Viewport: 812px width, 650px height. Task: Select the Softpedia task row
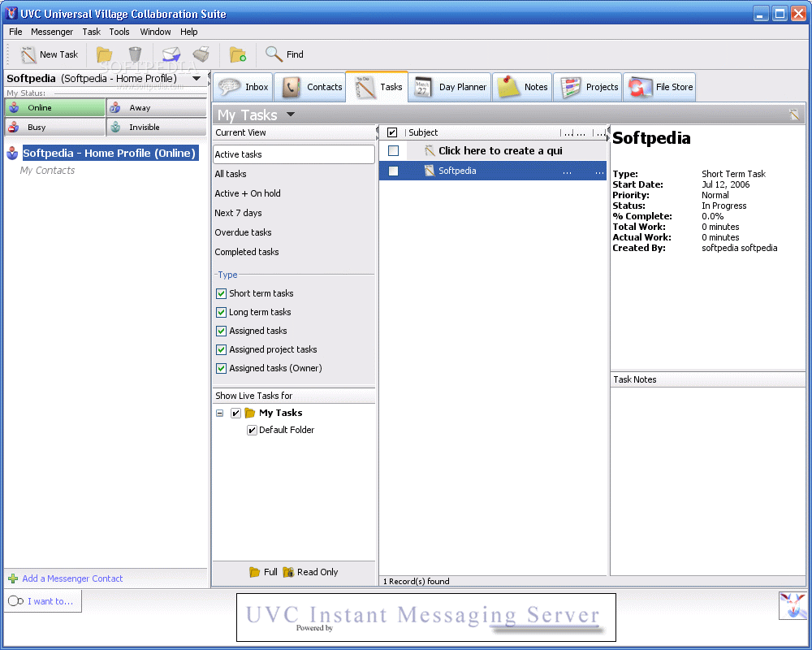coord(493,171)
